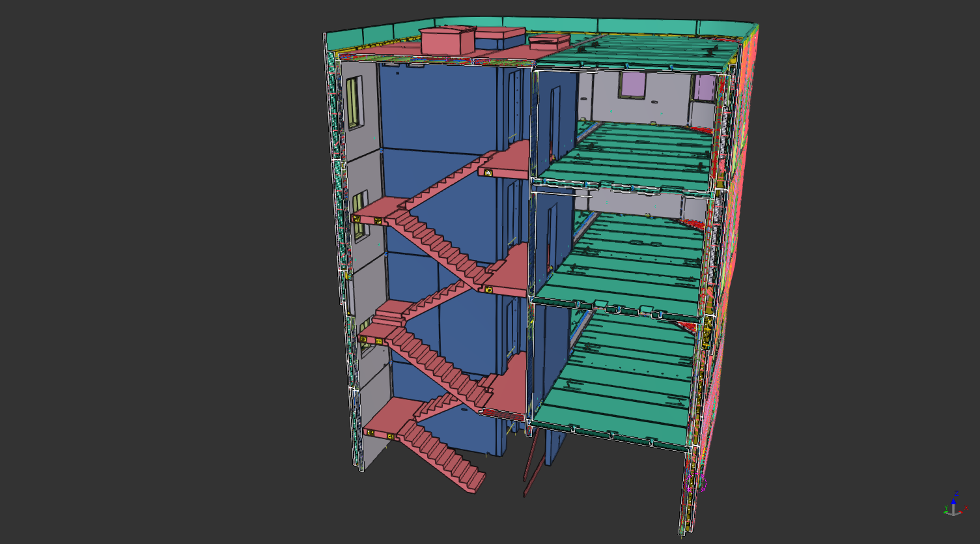Select the large red rooftop box
This screenshot has width=980, height=544.
tap(448, 40)
